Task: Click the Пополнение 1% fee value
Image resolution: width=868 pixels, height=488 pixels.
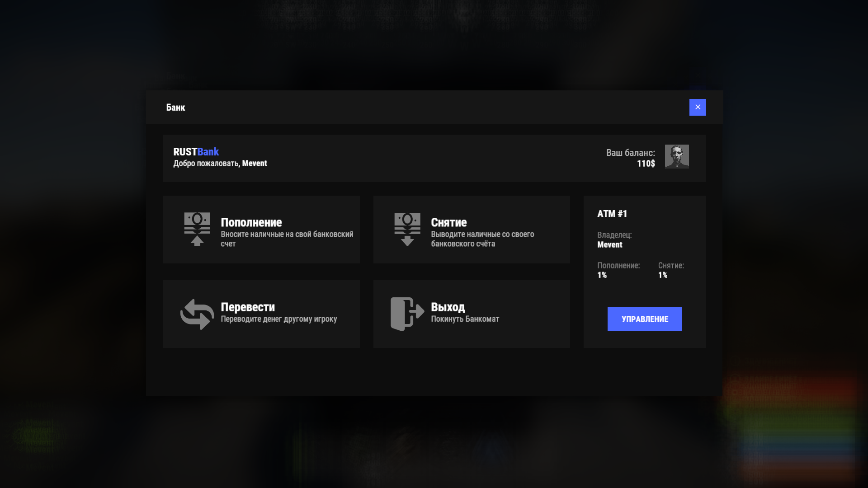Action: pyautogui.click(x=602, y=275)
